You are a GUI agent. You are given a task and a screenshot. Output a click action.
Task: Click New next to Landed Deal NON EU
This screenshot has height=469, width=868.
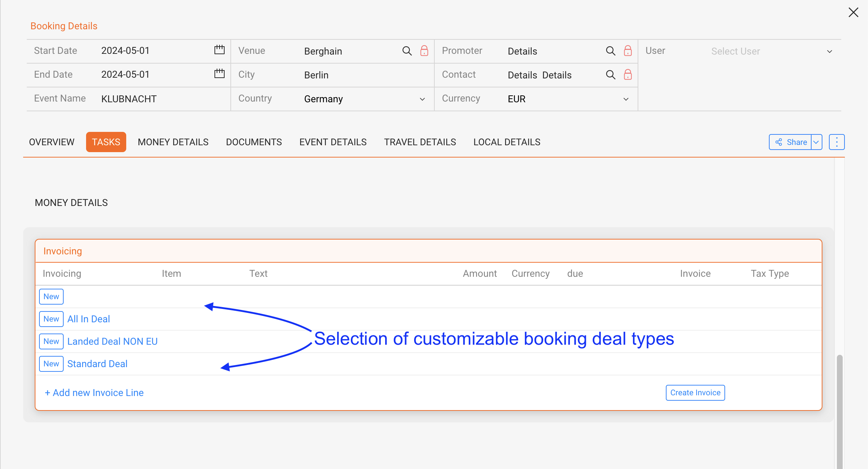tap(51, 341)
